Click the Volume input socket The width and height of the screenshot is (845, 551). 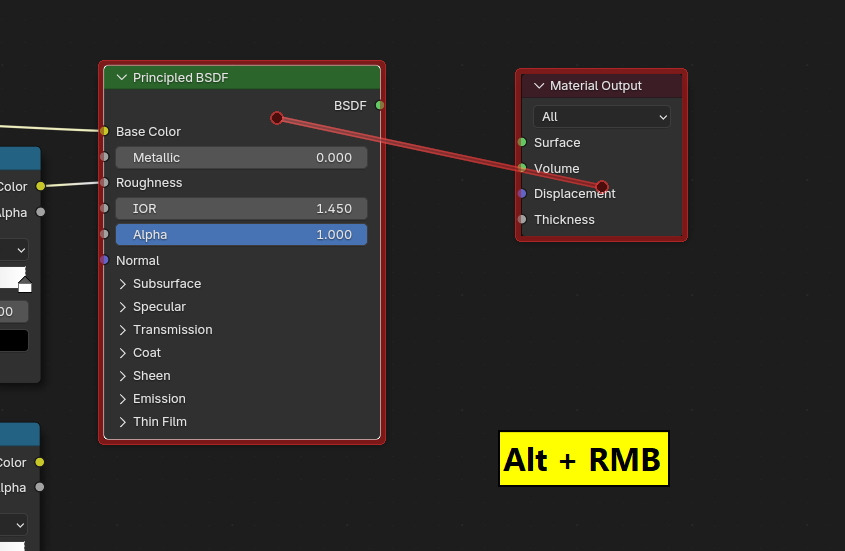point(522,168)
